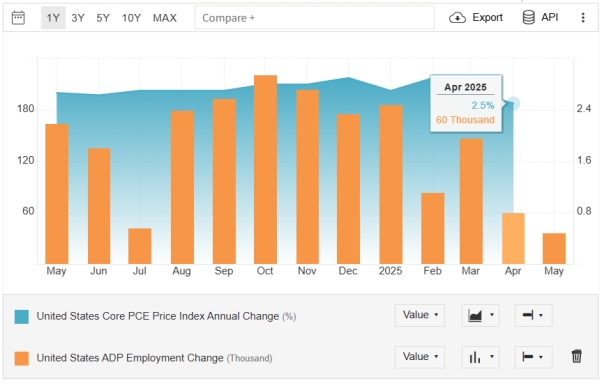Switch to the 5Y time range
The height and width of the screenshot is (384, 602).
coord(103,18)
